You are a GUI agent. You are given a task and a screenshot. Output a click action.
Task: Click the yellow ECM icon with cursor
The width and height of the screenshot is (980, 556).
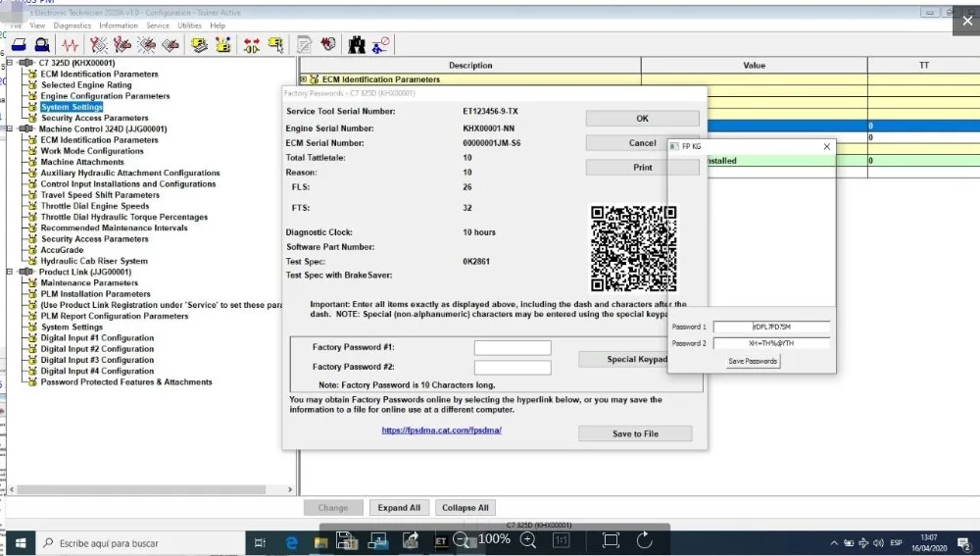pyautogui.click(x=275, y=45)
